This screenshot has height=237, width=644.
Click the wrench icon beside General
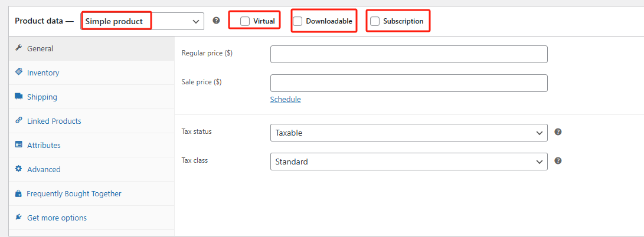pyautogui.click(x=18, y=48)
